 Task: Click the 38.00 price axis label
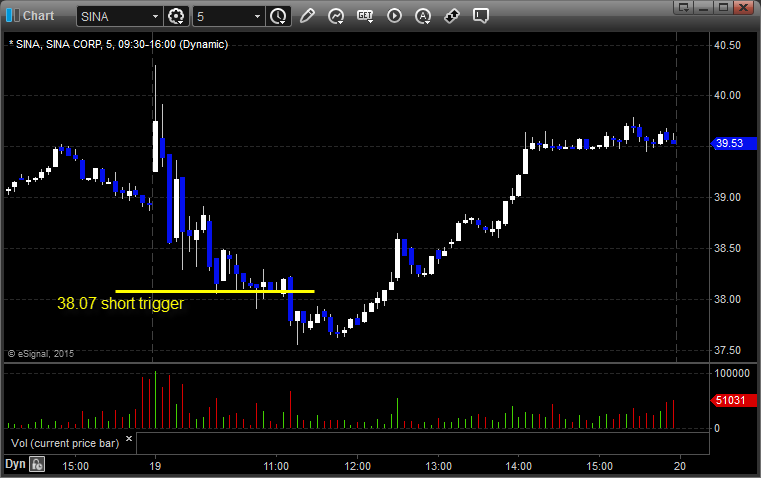[728, 299]
